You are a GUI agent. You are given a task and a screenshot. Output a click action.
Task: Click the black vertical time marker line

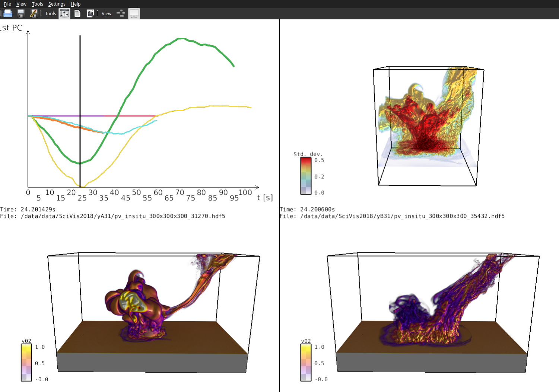80,93
